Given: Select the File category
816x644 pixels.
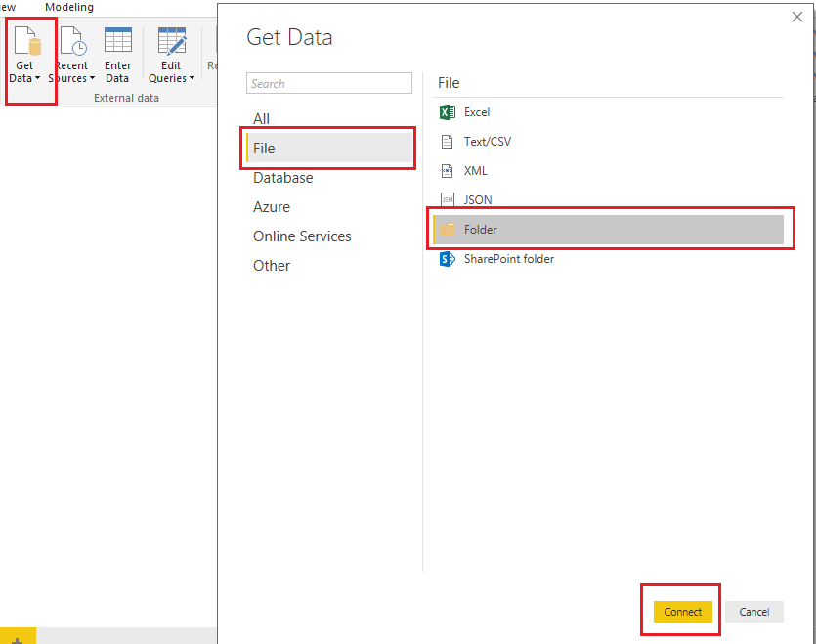Looking at the screenshot, I should pyautogui.click(x=329, y=148).
